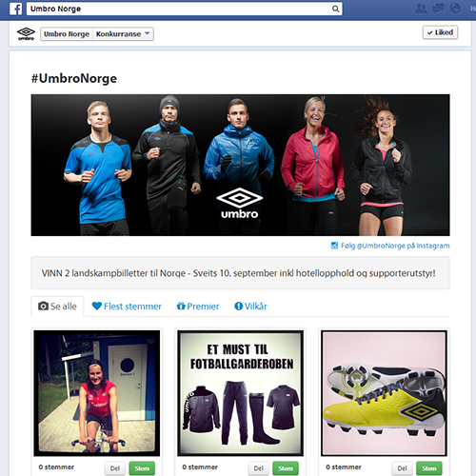The image size is (476, 476).
Task: Open the yellow football boot thumbnail
Action: [384, 393]
